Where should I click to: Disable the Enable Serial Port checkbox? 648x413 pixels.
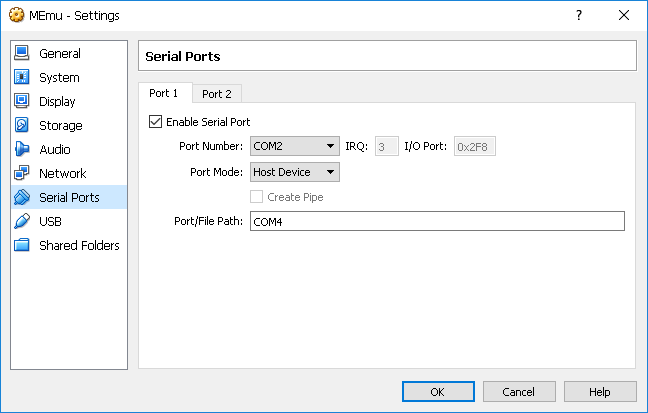click(x=155, y=122)
